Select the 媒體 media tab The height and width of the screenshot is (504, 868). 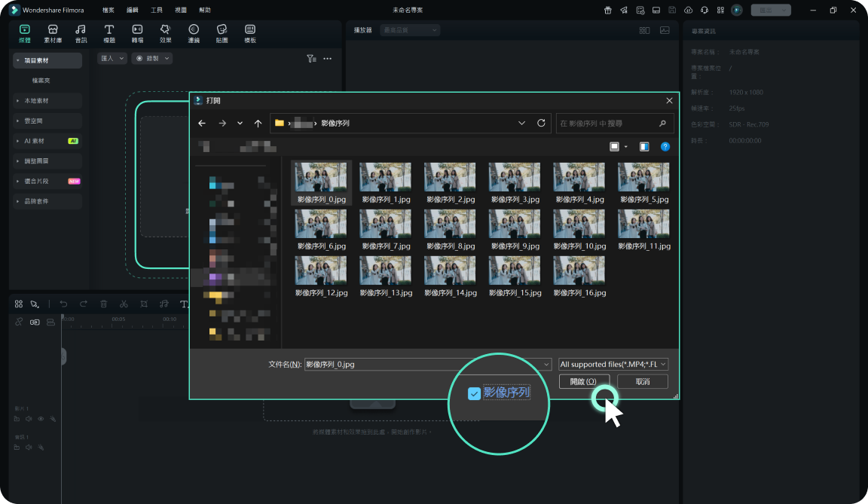tap(24, 33)
